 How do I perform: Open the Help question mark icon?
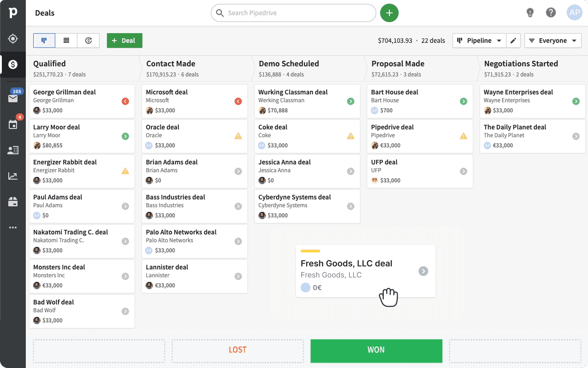[551, 12]
